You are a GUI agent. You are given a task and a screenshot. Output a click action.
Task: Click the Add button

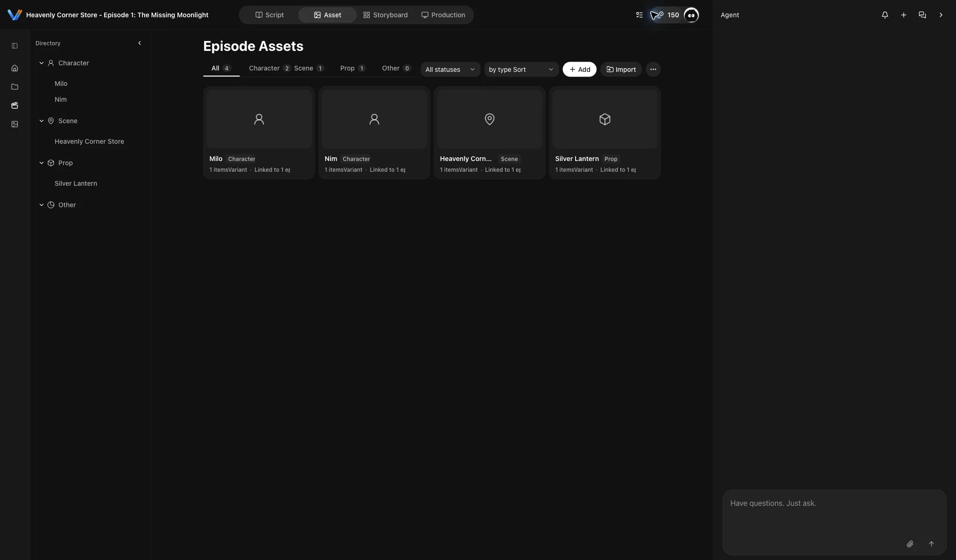(579, 69)
